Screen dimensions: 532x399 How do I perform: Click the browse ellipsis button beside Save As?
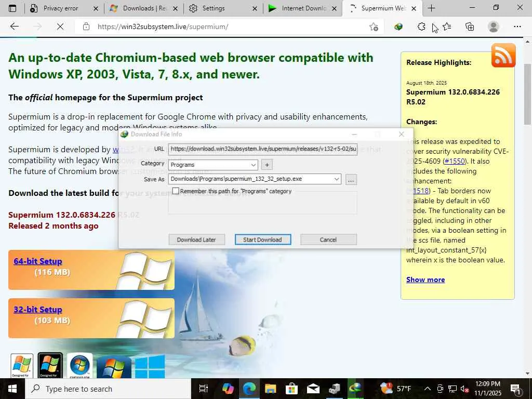pos(351,179)
